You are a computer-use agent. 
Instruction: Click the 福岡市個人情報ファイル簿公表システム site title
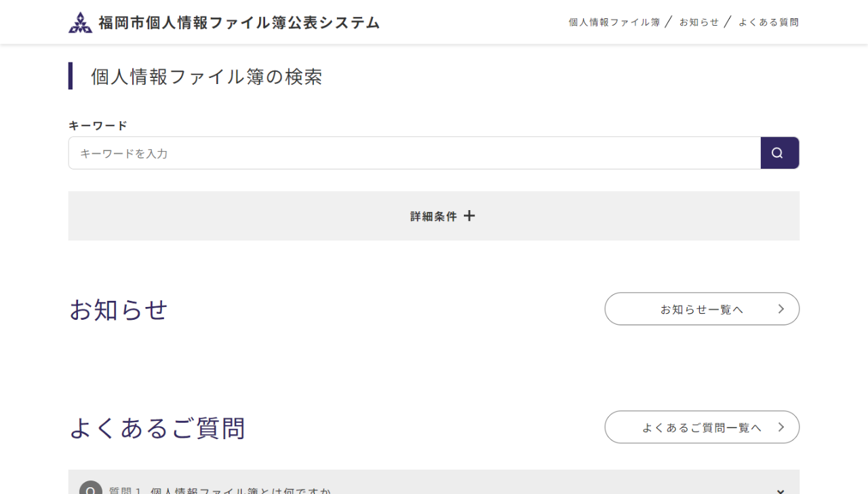click(239, 22)
